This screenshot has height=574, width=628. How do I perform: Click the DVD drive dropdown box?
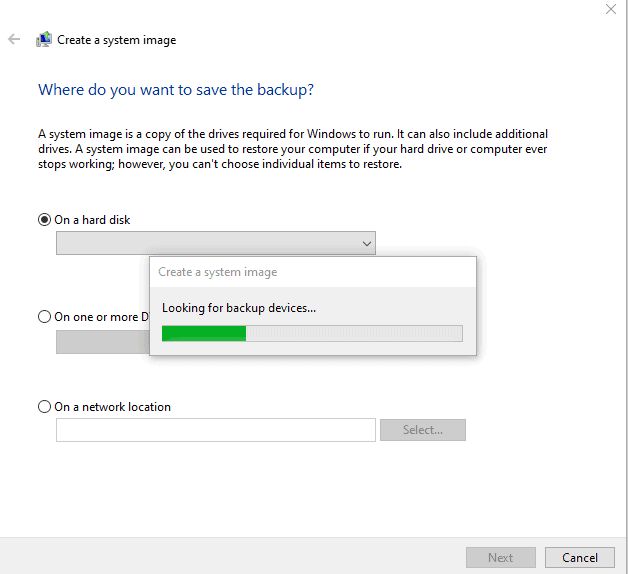[x=103, y=342]
